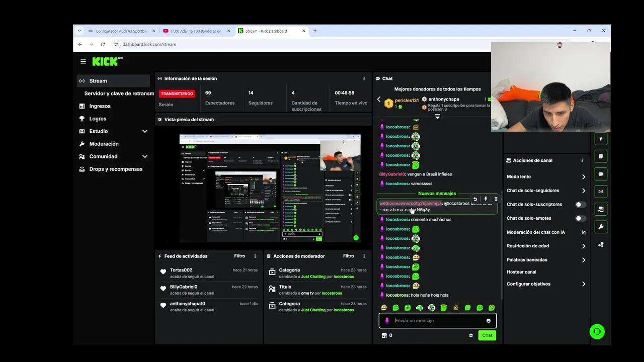The height and width of the screenshot is (362, 644).
Task: Click the channel actions icon in the right sidebar
Action: pos(601,209)
